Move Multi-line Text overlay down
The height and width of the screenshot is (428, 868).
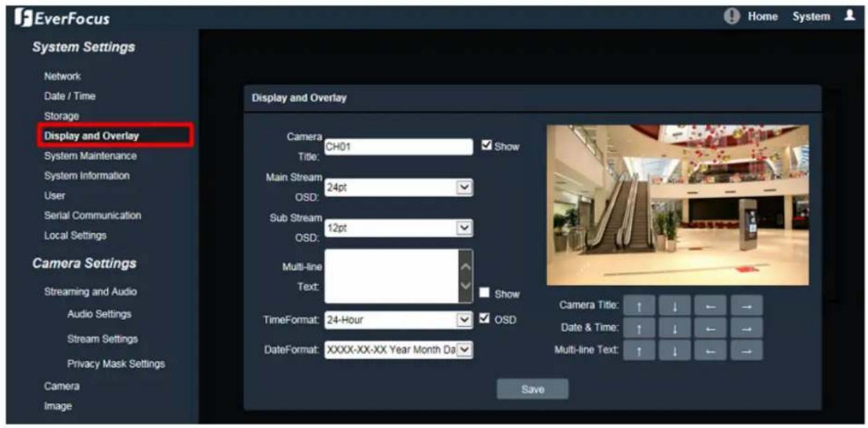[675, 350]
